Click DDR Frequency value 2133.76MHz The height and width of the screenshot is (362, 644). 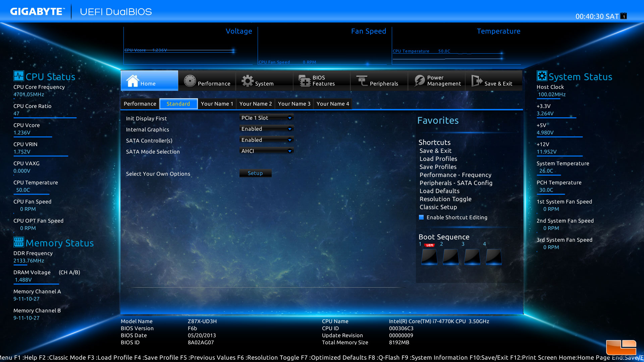(x=29, y=261)
